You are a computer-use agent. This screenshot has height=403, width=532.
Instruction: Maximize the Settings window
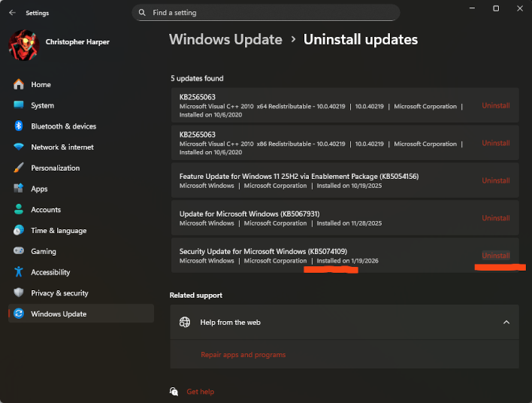(x=496, y=8)
